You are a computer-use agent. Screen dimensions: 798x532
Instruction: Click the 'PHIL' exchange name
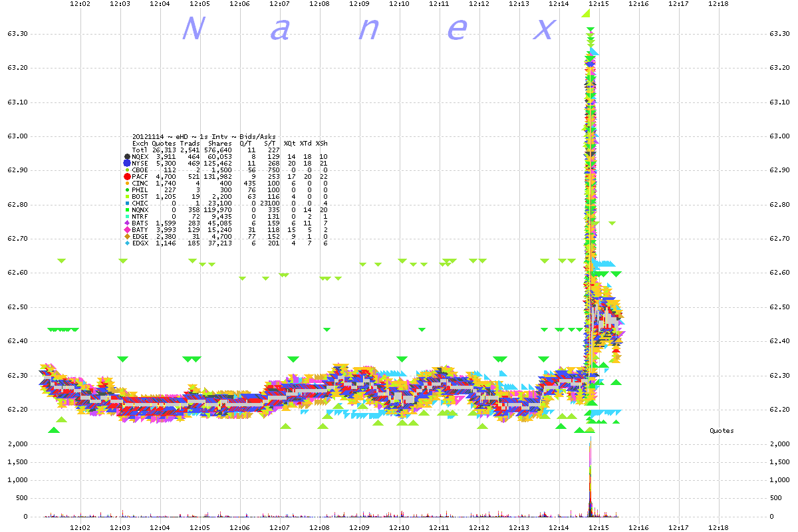click(x=140, y=190)
